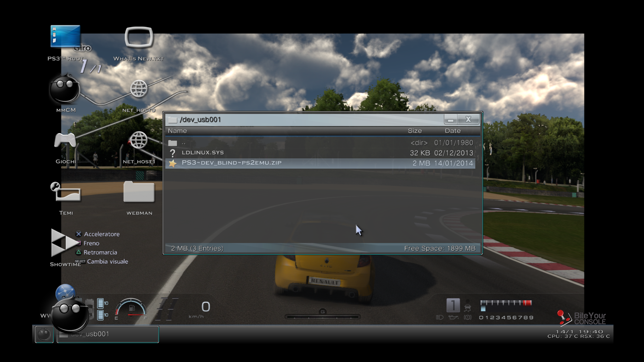Click the date and time '14/1 19:40'

point(580,331)
